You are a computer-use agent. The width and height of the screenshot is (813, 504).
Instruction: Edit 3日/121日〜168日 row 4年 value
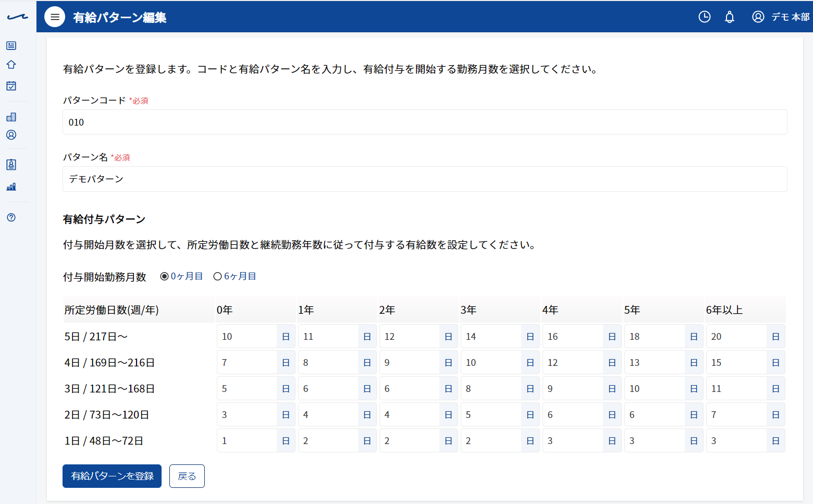pyautogui.click(x=573, y=388)
